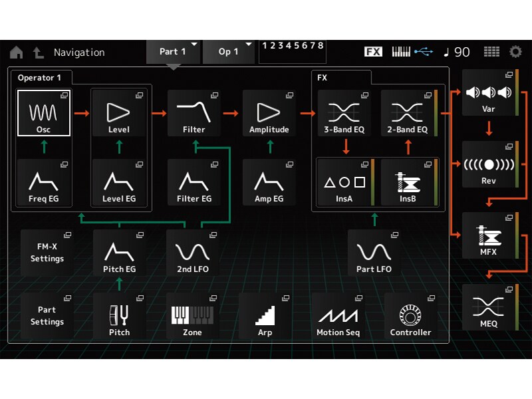Open the Arp arpeggiator block
The height and width of the screenshot is (399, 532).
point(266,317)
